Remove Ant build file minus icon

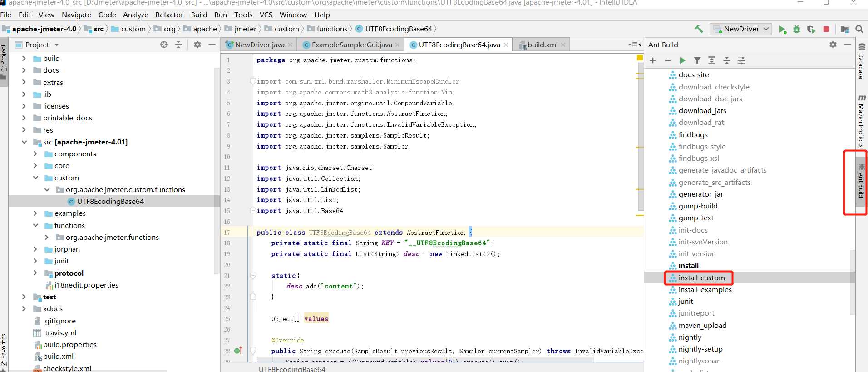pyautogui.click(x=667, y=60)
